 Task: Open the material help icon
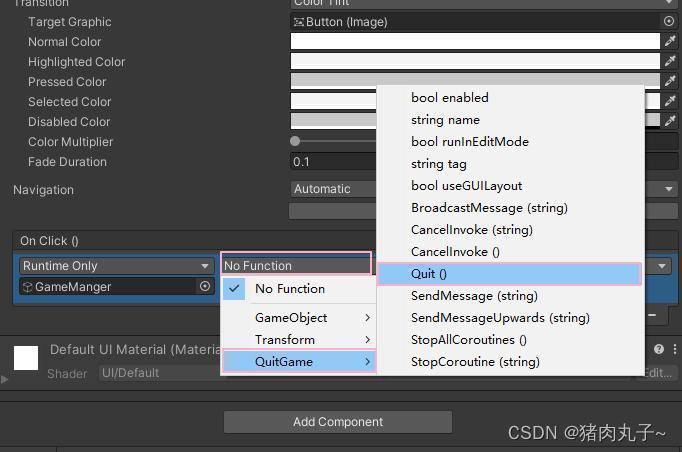pyautogui.click(x=659, y=349)
